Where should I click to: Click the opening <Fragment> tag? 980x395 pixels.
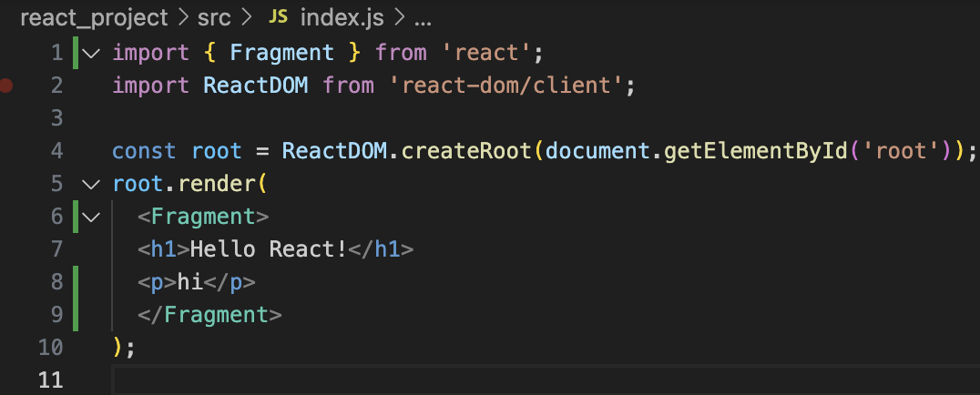(x=203, y=218)
